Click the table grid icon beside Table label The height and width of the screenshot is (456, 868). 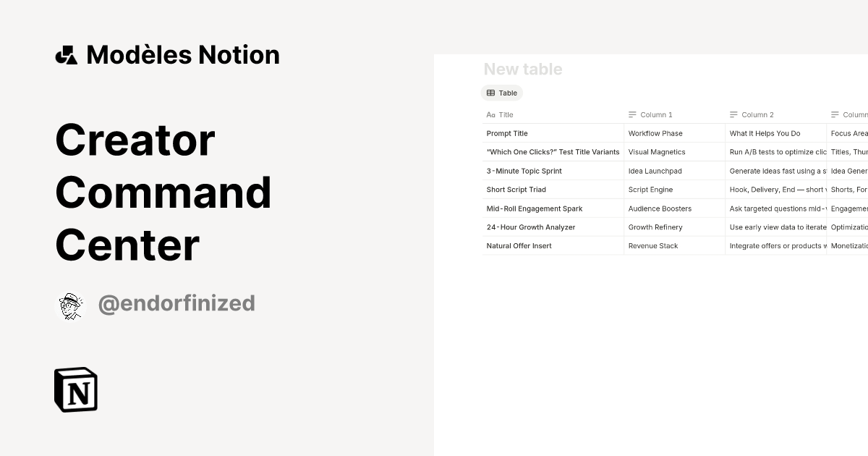[x=490, y=93]
